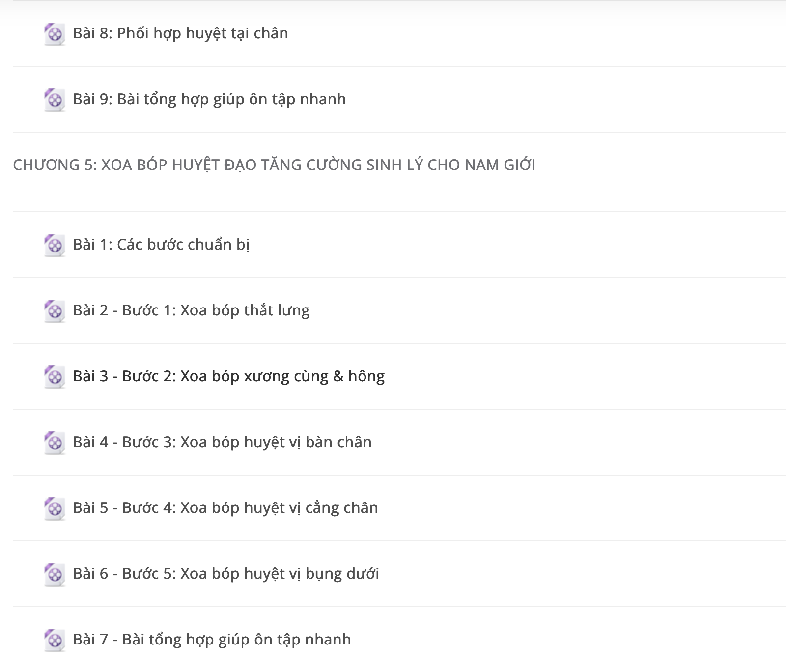Image resolution: width=786 pixels, height=672 pixels.
Task: Open Bài 1: Các bước chuẩn bị
Action: pos(161,245)
